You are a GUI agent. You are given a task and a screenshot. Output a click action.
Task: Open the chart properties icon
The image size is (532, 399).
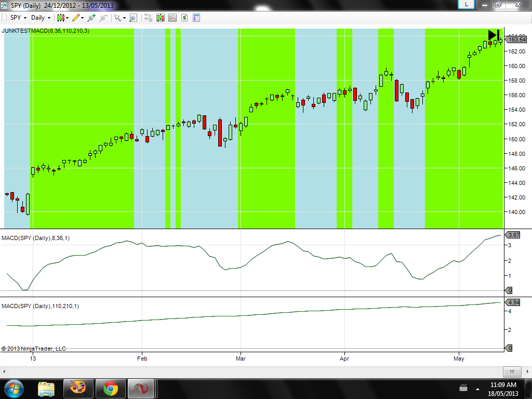click(196, 18)
